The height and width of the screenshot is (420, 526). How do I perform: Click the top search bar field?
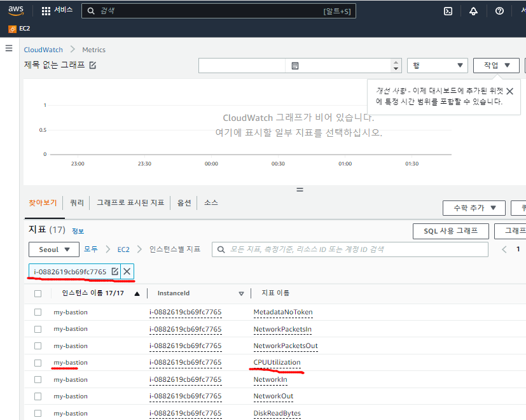click(219, 11)
